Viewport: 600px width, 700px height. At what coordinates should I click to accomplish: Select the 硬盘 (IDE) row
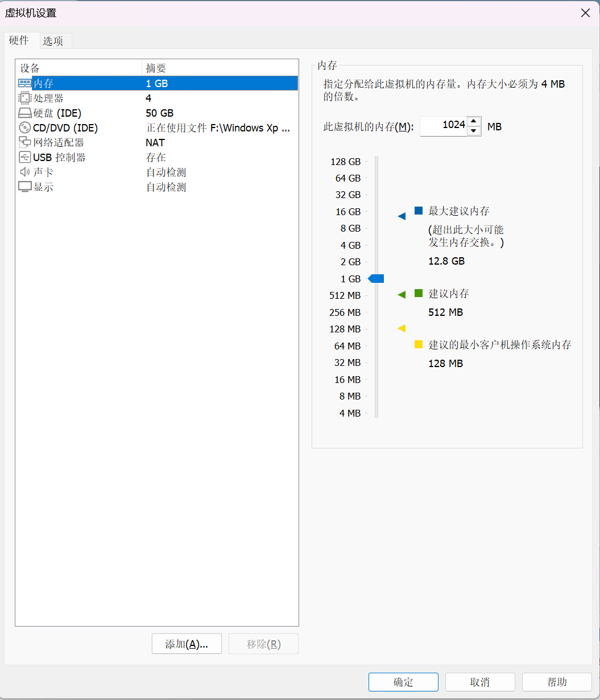(157, 113)
